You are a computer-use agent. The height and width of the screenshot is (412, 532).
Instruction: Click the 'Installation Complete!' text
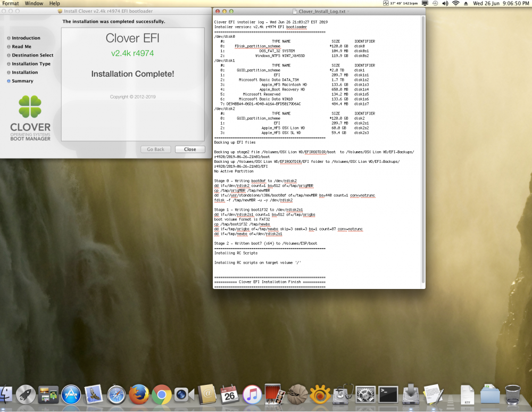132,74
